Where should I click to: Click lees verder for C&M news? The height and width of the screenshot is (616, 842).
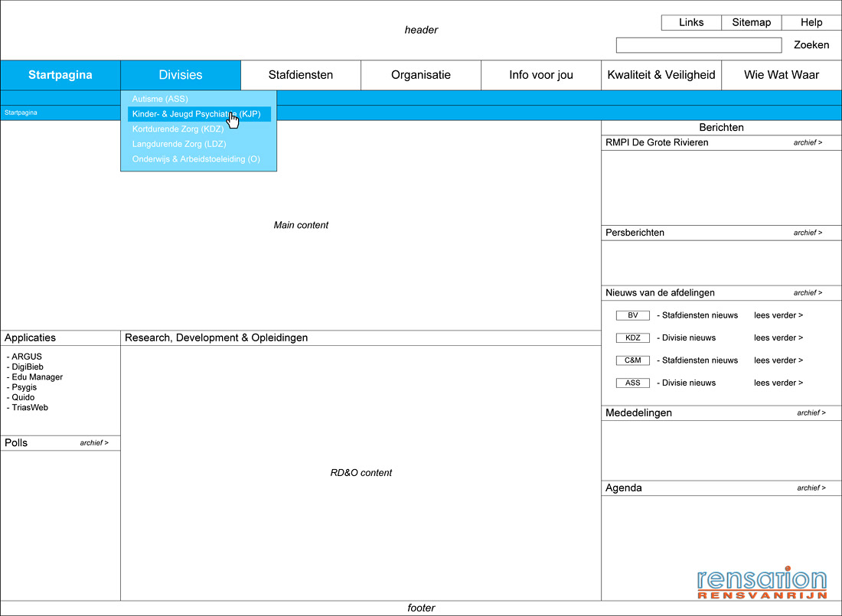778,360
